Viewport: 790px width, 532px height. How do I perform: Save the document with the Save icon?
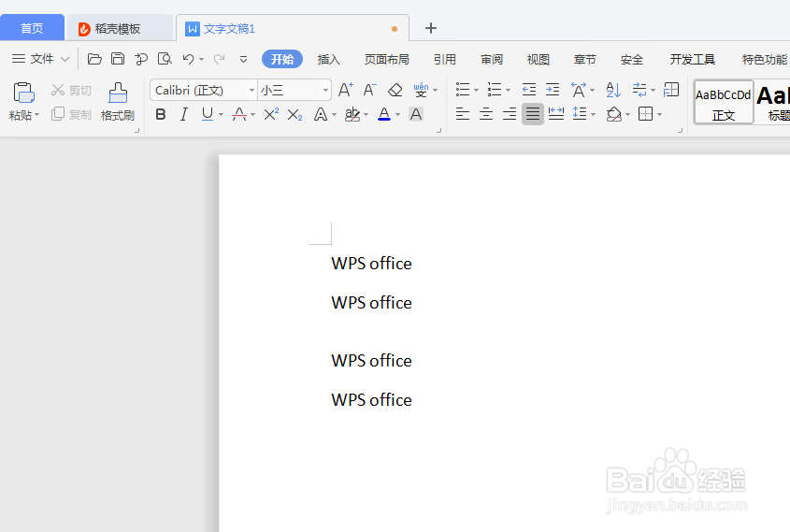[x=118, y=59]
